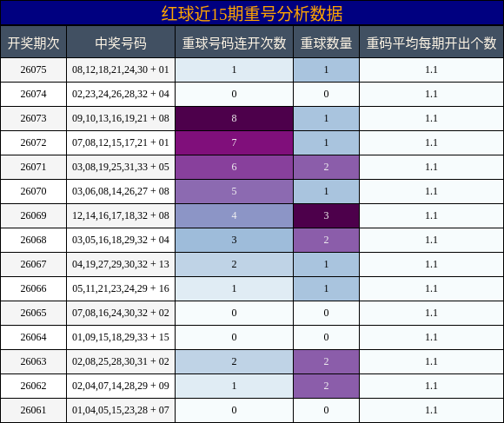Select numbers 02,23,24,26,28,32 + 04
This screenshot has height=423, width=504.
pos(121,94)
